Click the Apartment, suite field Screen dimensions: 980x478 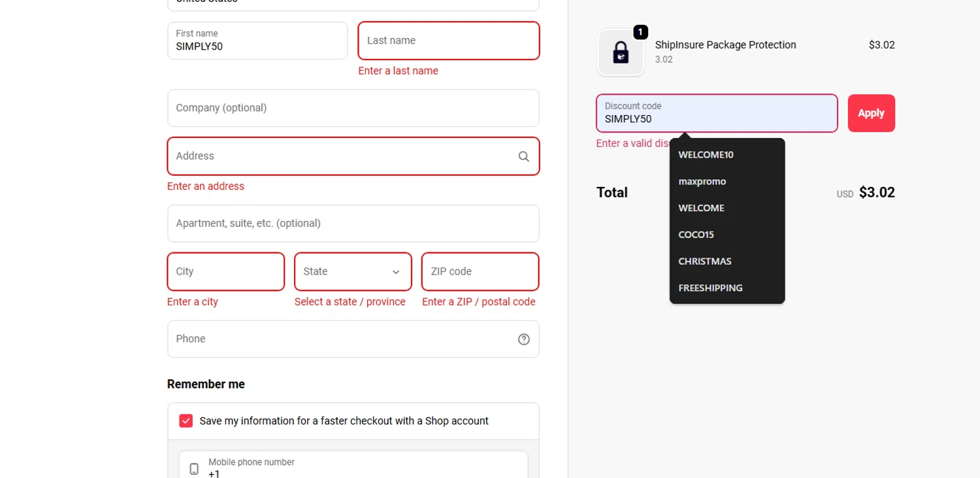pos(353,224)
